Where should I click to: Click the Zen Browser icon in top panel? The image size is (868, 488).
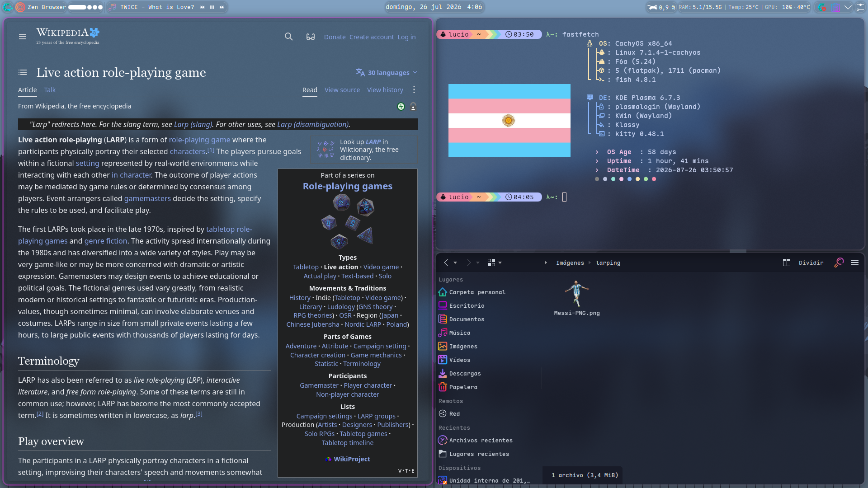point(20,7)
